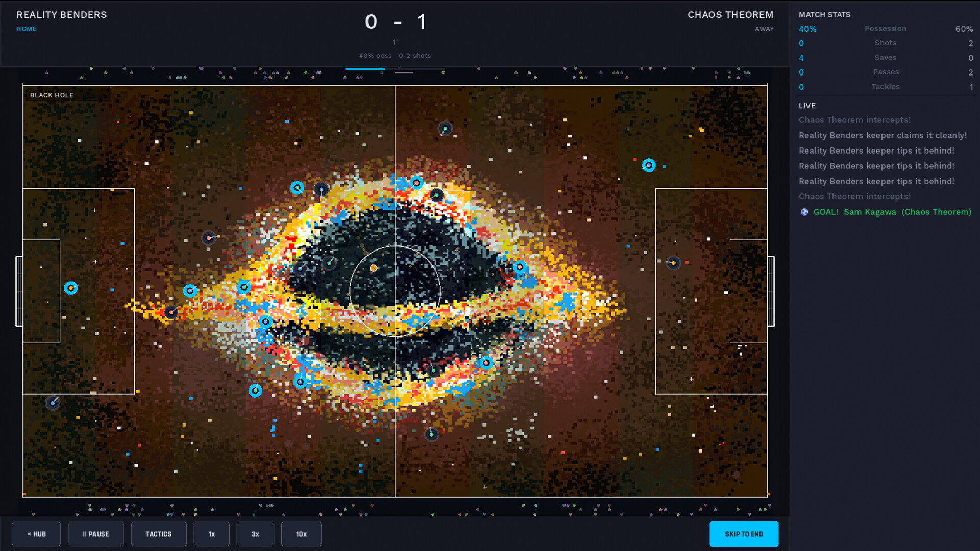Click the 0 - 1 scoreline
The width and height of the screenshot is (980, 551).
pos(396,22)
